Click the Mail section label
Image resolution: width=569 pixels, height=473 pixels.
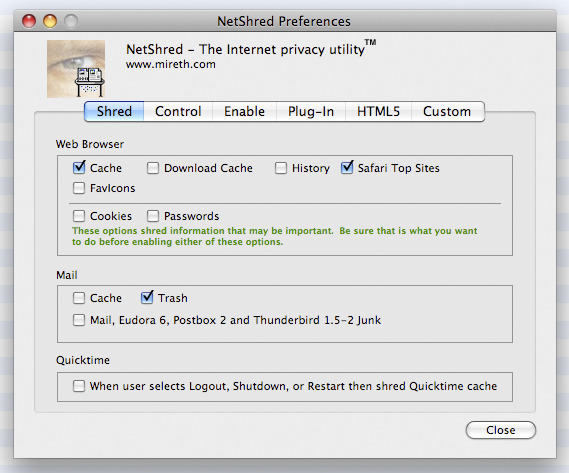[67, 275]
